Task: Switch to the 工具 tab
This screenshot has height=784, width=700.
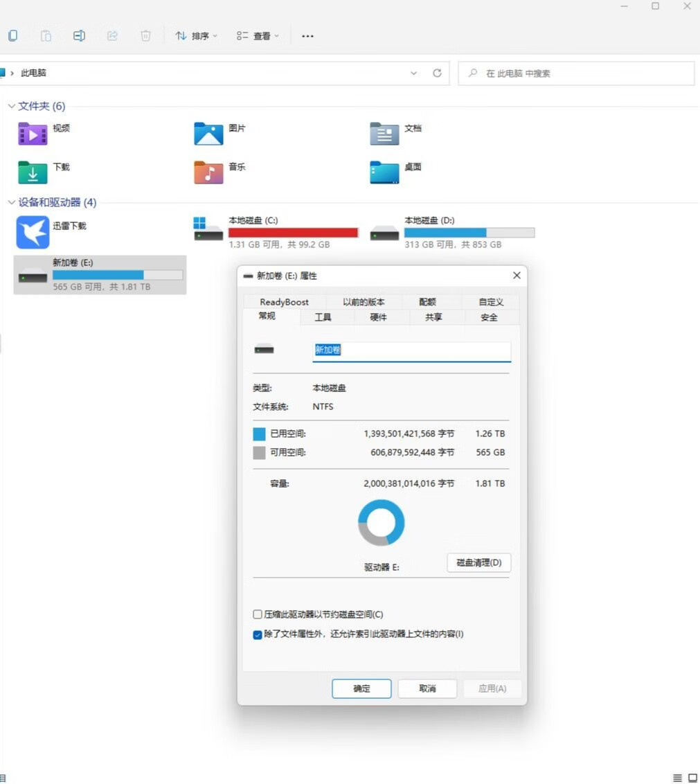Action: [x=323, y=317]
